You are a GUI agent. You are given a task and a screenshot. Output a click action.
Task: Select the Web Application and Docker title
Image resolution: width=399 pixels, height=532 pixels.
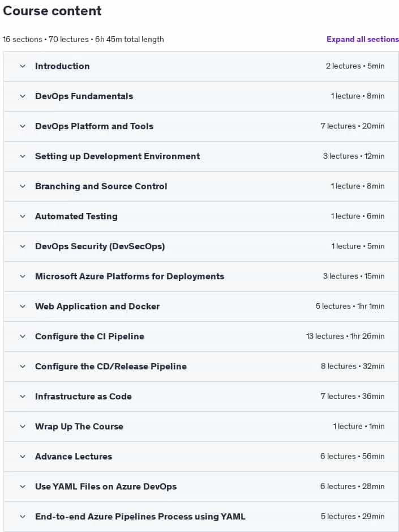point(97,307)
